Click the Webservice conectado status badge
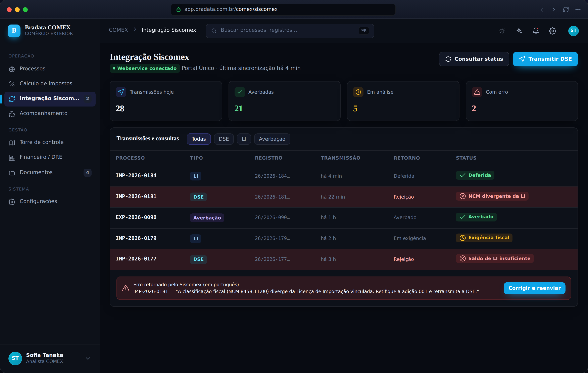The height and width of the screenshot is (373, 588). click(145, 69)
